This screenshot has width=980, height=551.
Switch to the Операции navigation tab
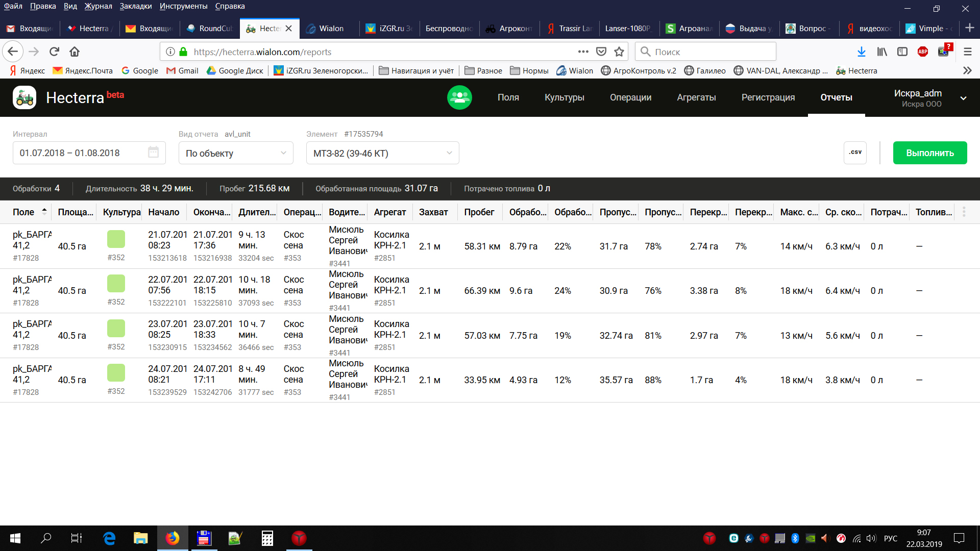pyautogui.click(x=630, y=97)
